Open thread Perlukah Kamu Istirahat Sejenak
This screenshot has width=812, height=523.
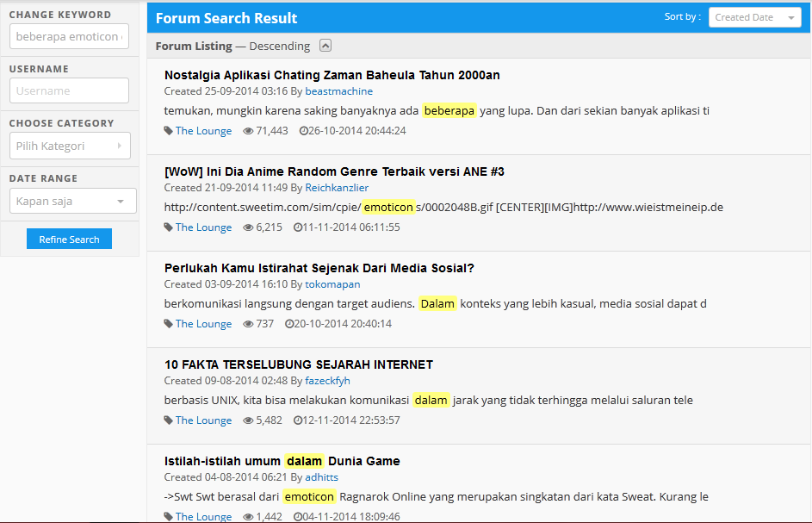point(319,268)
